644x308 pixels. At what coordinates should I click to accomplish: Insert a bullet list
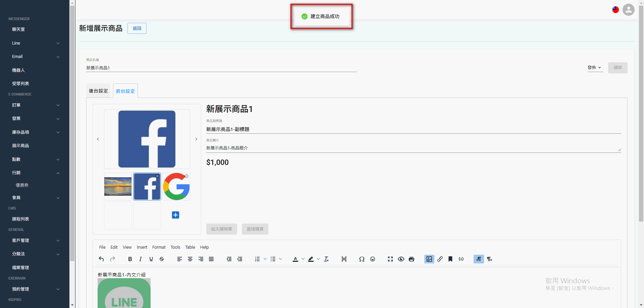click(x=273, y=259)
